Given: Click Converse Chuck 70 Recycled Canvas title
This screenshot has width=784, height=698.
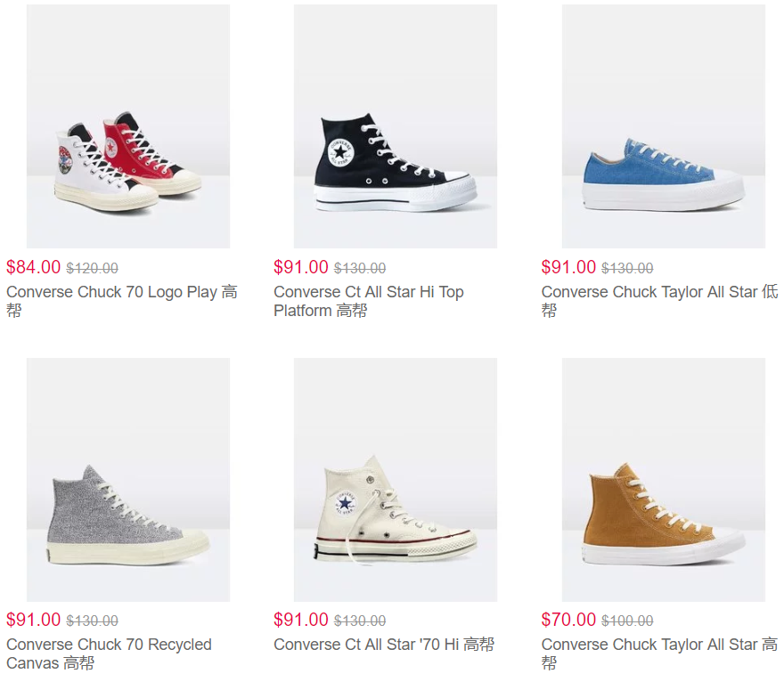Looking at the screenshot, I should click(x=109, y=653).
